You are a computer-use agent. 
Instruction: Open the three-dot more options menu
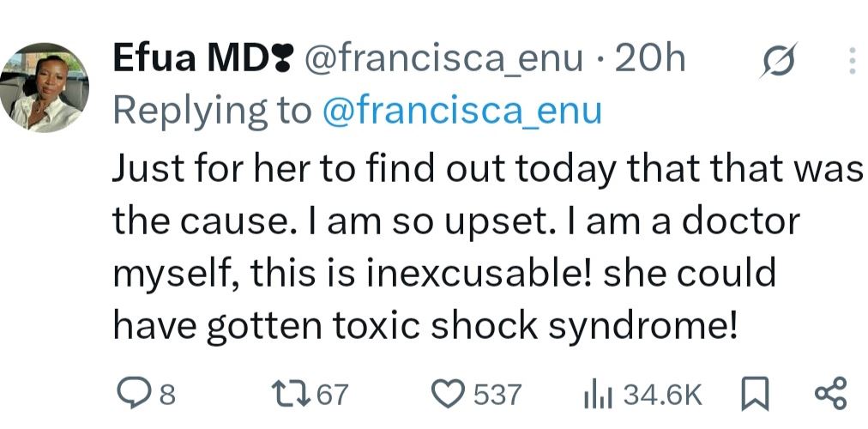[852, 60]
